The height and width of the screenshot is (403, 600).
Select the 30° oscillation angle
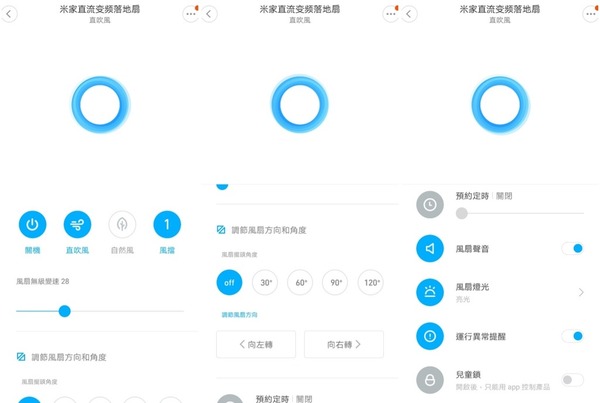265,282
